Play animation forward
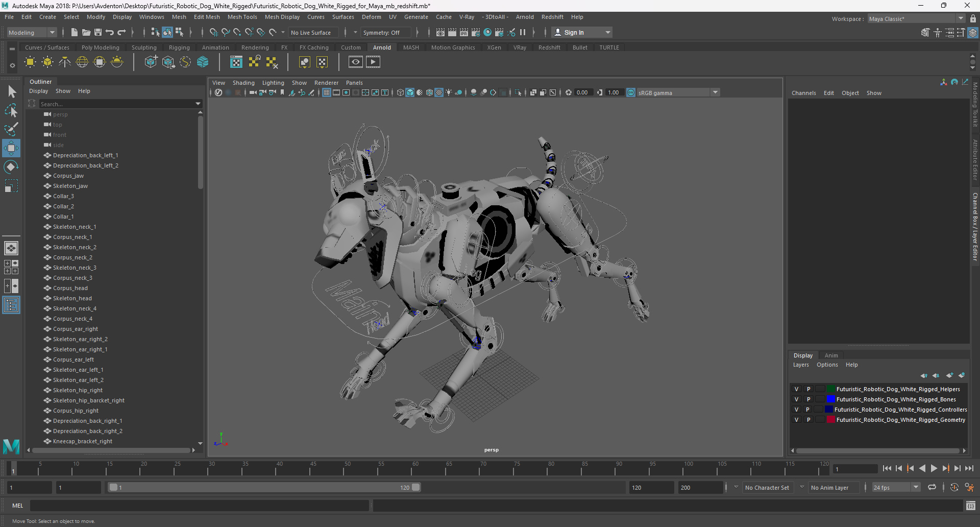 point(934,468)
